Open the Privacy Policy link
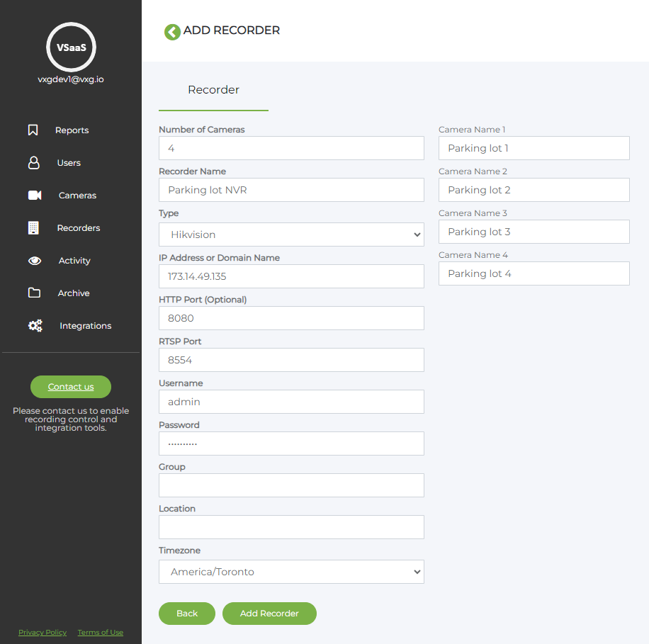The image size is (649, 644). coord(43,633)
